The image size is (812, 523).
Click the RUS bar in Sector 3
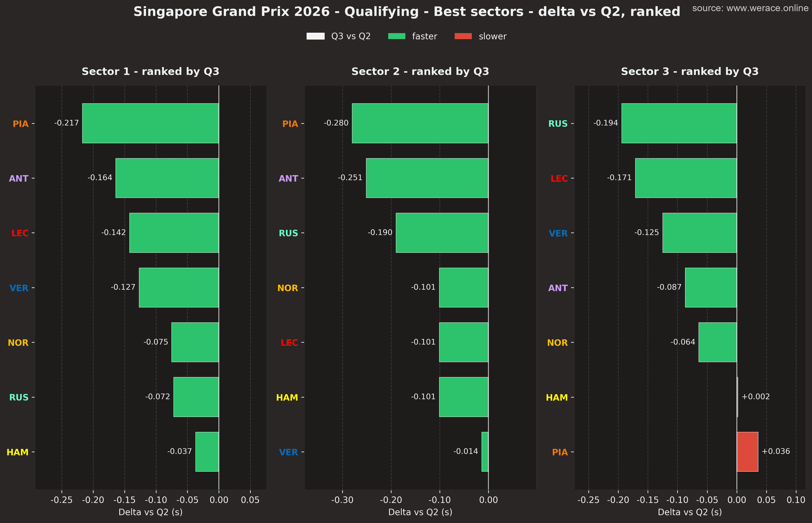(679, 123)
